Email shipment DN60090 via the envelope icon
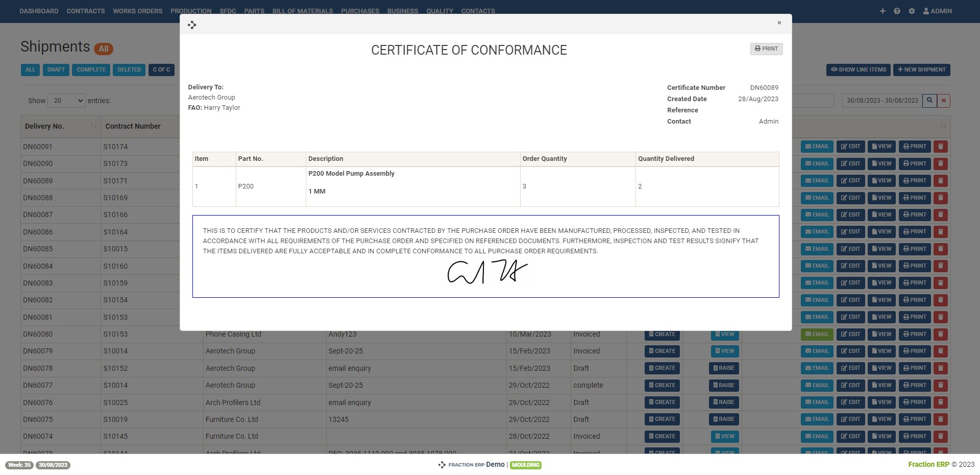 point(817,163)
